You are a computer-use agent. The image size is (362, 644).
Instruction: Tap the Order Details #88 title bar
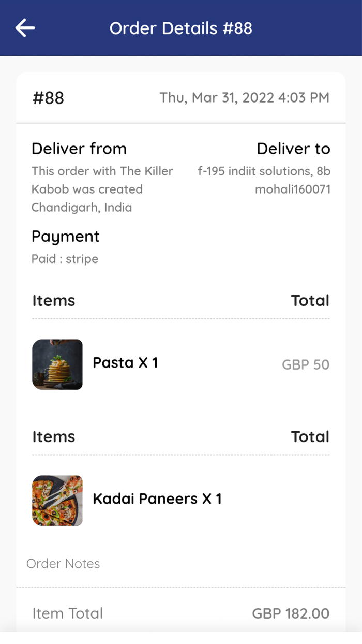point(180,28)
